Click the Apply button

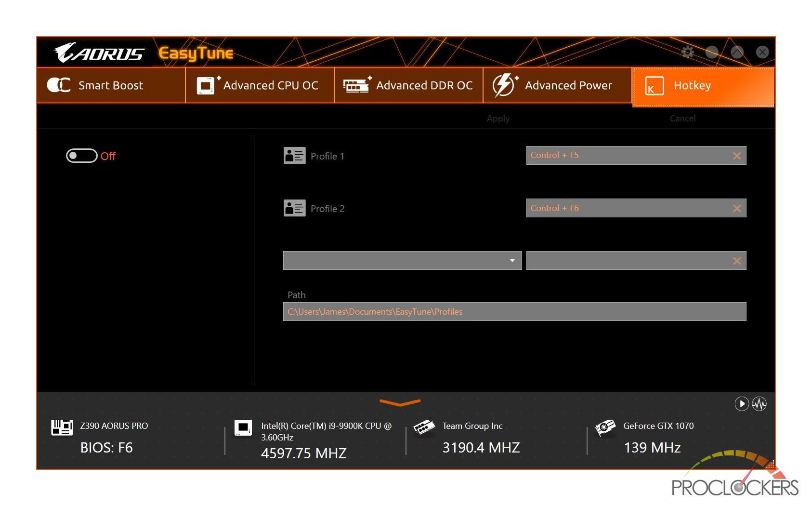498,119
